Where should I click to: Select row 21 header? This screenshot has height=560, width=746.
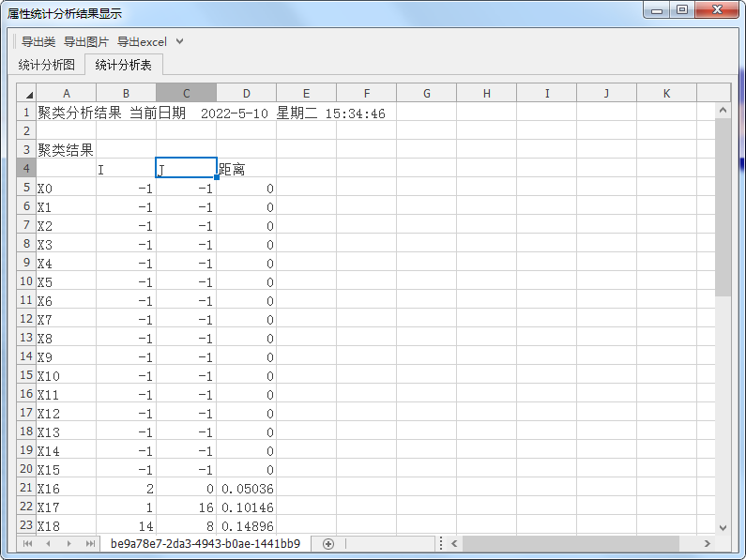pos(26,488)
